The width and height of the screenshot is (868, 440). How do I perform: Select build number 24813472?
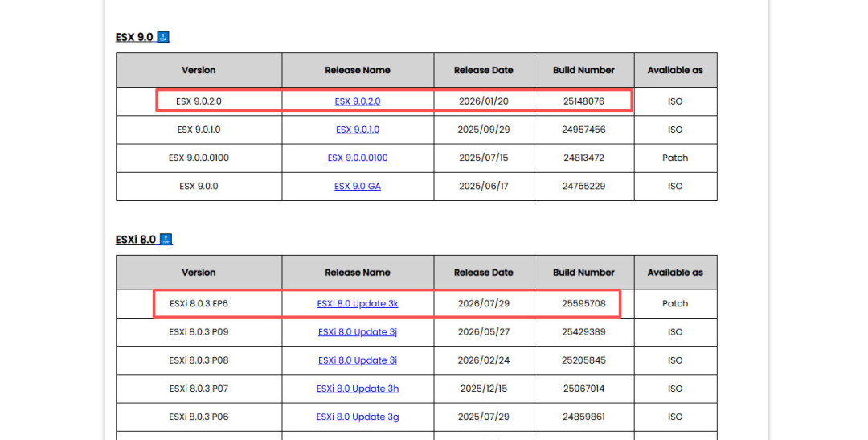584,158
